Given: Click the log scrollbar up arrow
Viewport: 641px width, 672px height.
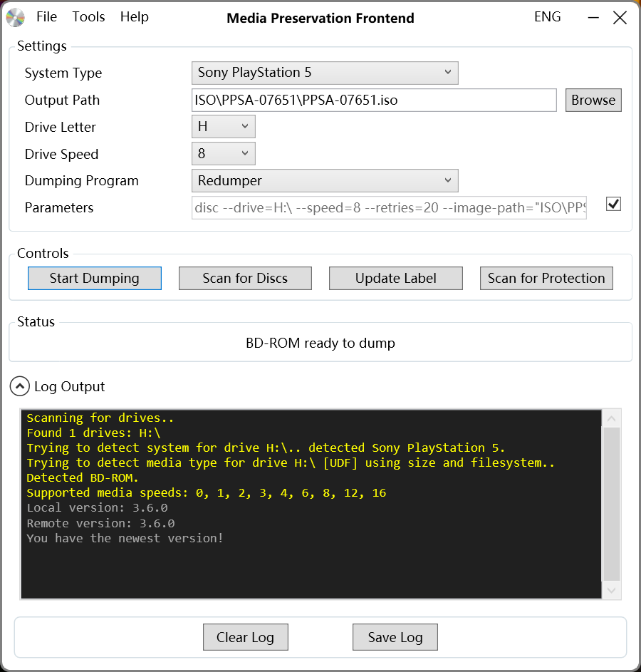Looking at the screenshot, I should [612, 419].
